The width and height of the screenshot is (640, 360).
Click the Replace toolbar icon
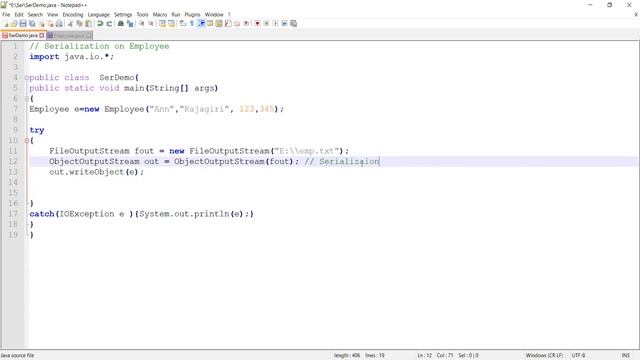point(130,24)
